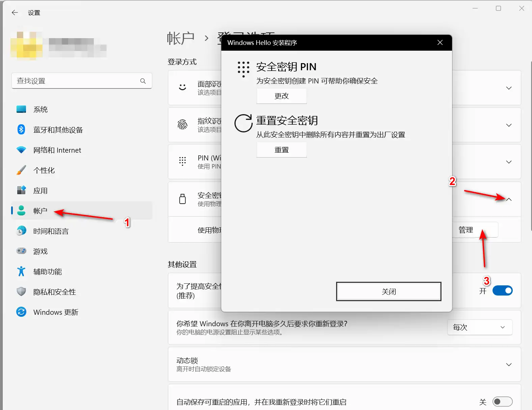Select 帐户 in the sidebar
The width and height of the screenshot is (532, 410).
pyautogui.click(x=82, y=211)
